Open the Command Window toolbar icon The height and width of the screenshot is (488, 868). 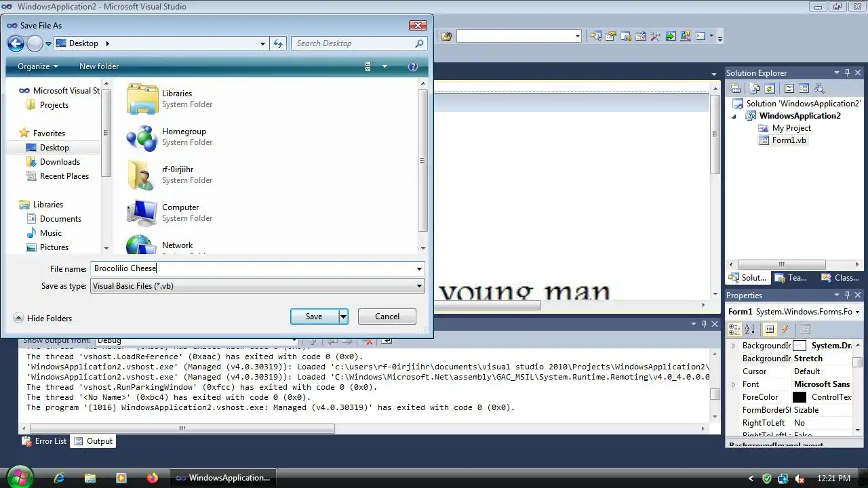click(701, 36)
